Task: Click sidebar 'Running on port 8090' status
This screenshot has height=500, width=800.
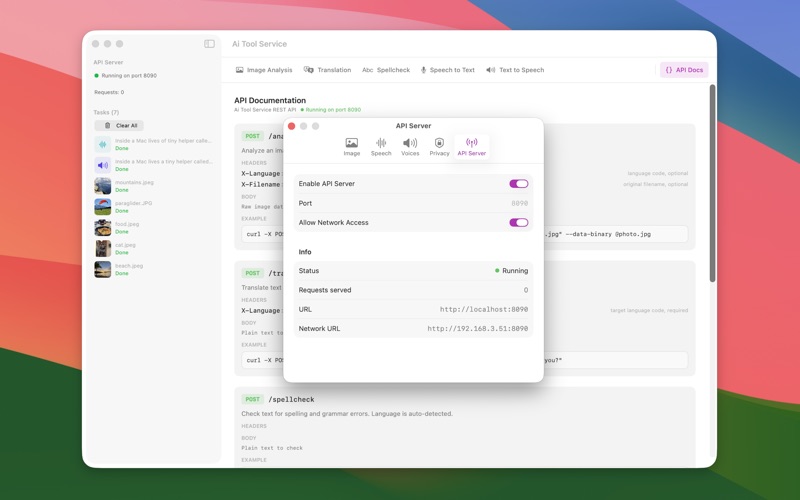Action: point(126,76)
